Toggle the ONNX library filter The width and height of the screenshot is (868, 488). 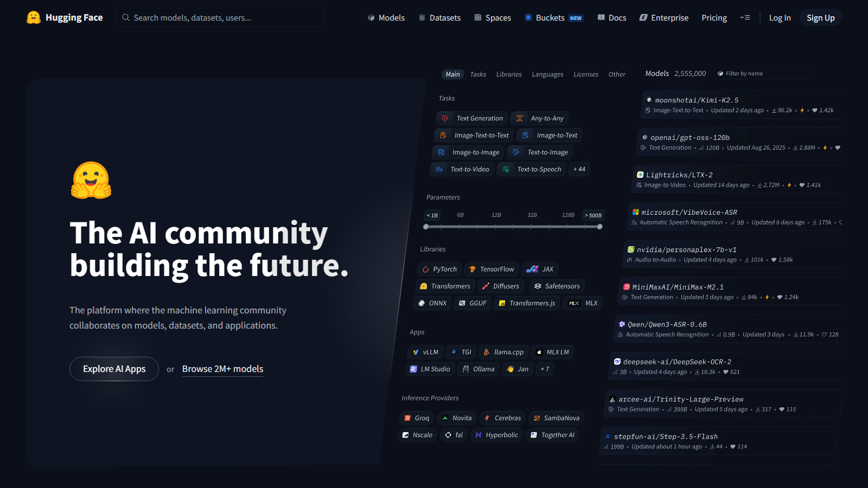click(432, 303)
